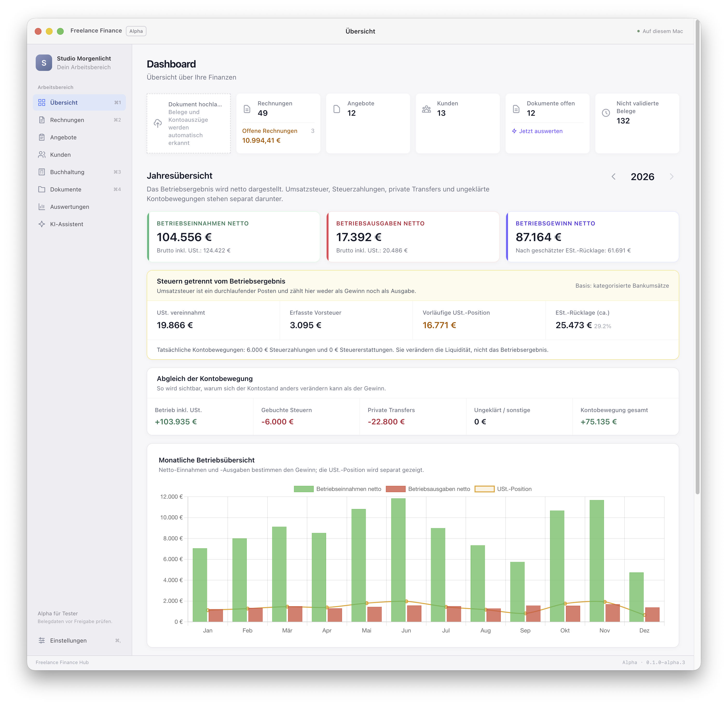Open the Rechnungen menu item
Viewport: 728px width, 706px height.
[79, 120]
